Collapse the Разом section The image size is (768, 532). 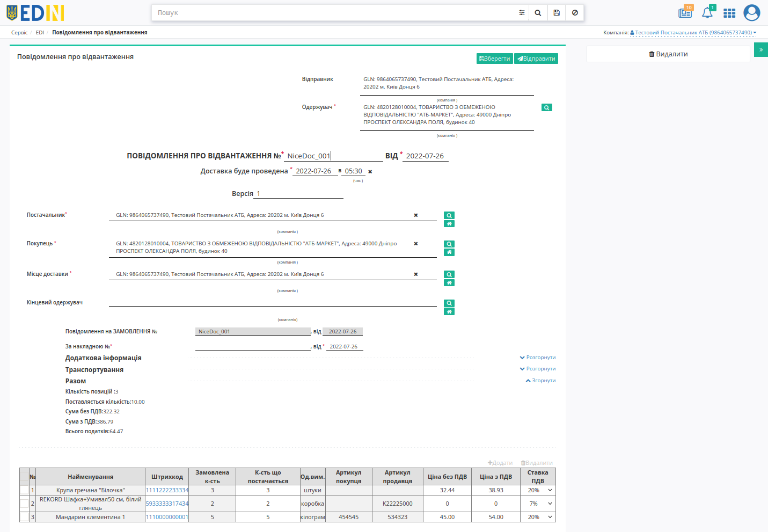(x=540, y=381)
